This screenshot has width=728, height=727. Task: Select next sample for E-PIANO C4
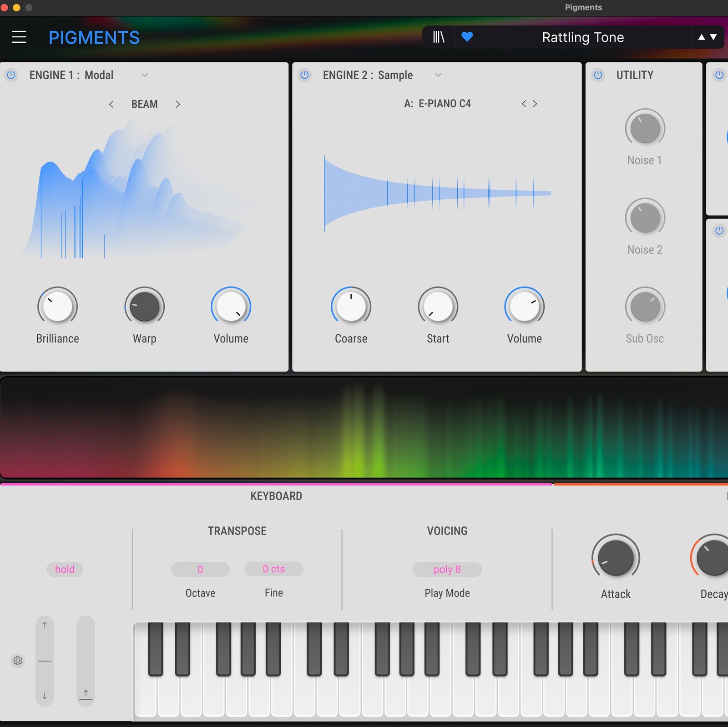click(x=535, y=104)
